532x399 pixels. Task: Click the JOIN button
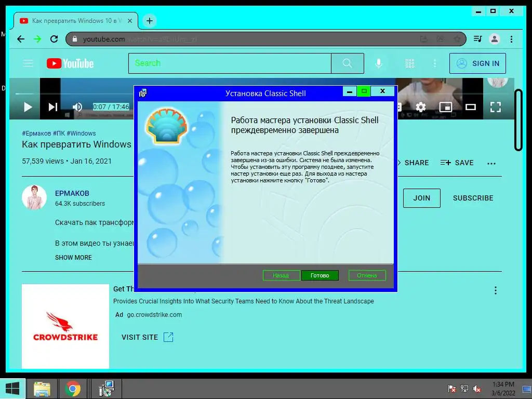tap(422, 198)
